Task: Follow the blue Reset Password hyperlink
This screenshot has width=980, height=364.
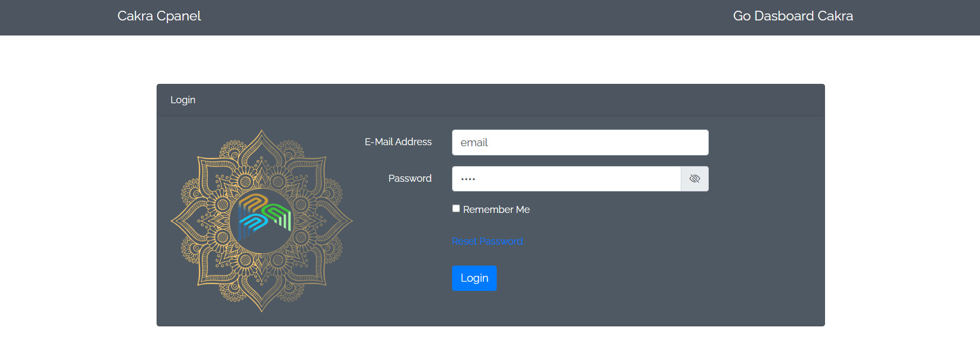Action: 487,241
